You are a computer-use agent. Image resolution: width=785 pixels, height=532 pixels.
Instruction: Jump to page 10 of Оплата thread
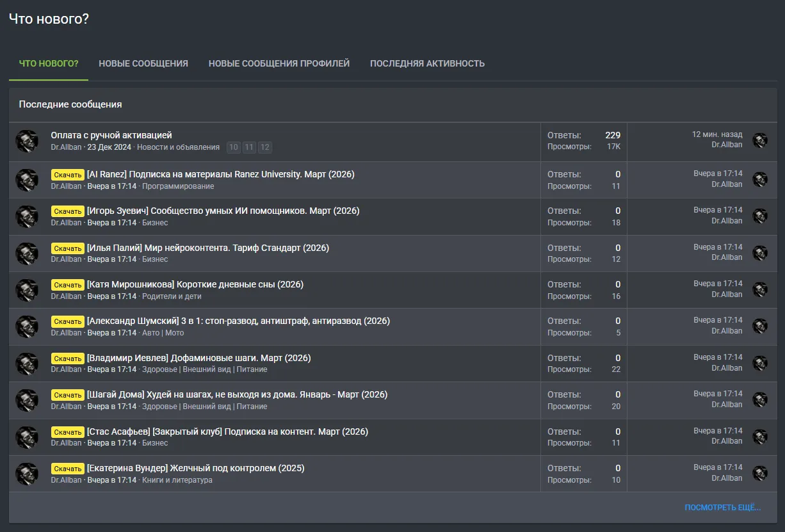click(x=234, y=147)
